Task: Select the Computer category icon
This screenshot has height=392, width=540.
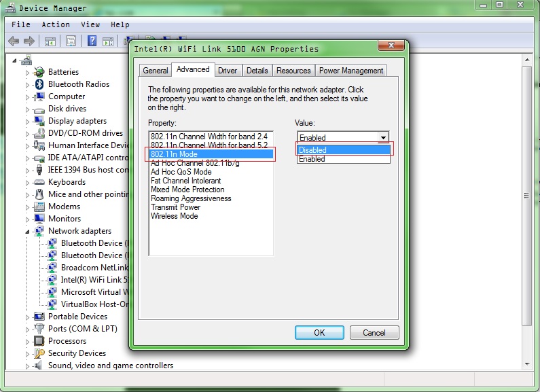Action: click(39, 96)
